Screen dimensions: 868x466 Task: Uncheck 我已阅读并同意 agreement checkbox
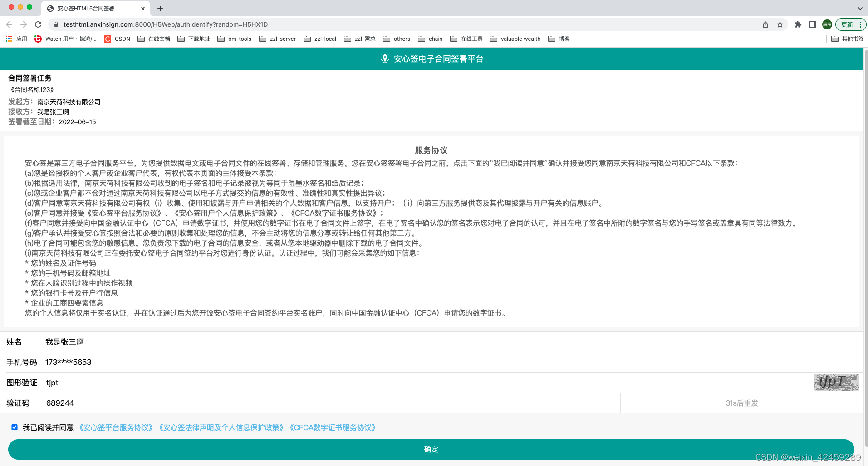point(14,427)
